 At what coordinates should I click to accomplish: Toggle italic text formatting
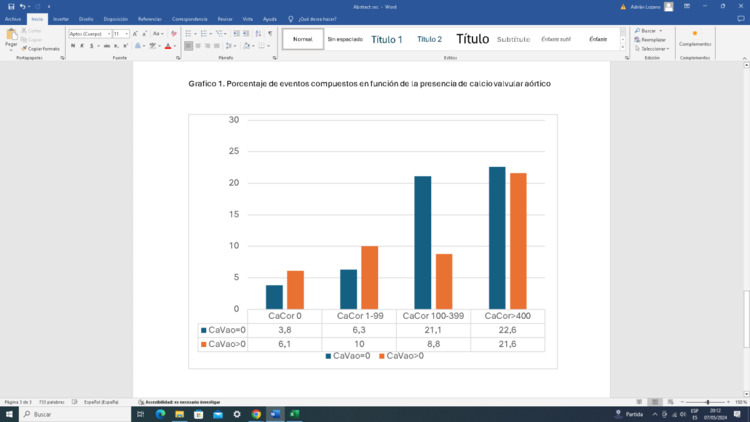(83, 45)
